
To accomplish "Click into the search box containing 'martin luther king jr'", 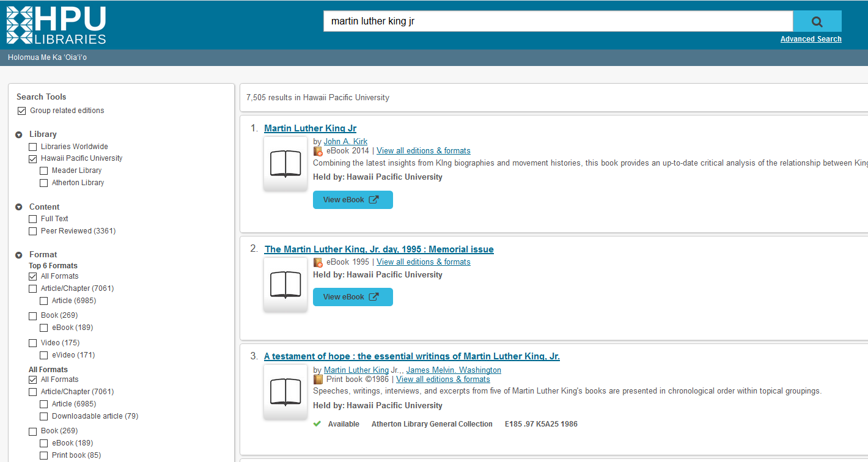I will point(558,21).
